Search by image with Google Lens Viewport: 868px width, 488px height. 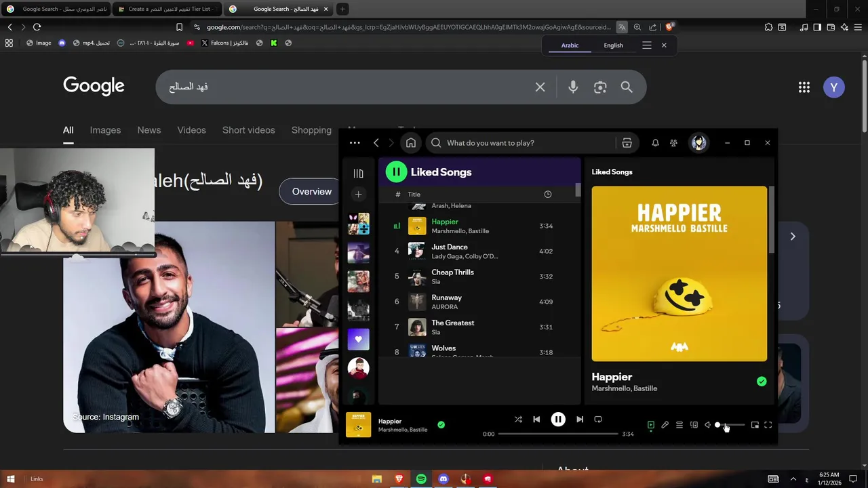coord(600,87)
